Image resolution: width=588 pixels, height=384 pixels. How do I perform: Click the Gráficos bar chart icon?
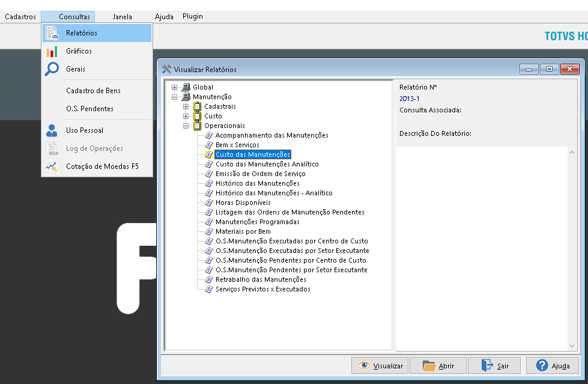click(x=52, y=52)
